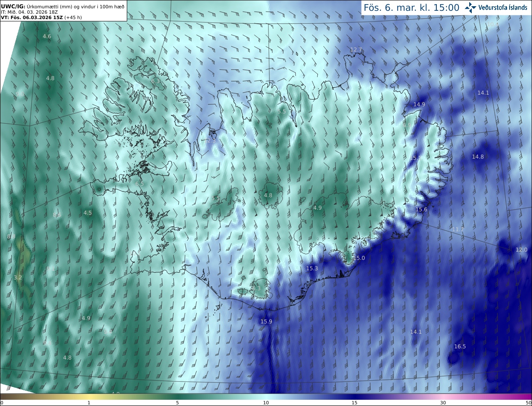This screenshot has width=532, height=406.
Task: Click the 12.7 value label on map
Action: pyautogui.click(x=356, y=50)
